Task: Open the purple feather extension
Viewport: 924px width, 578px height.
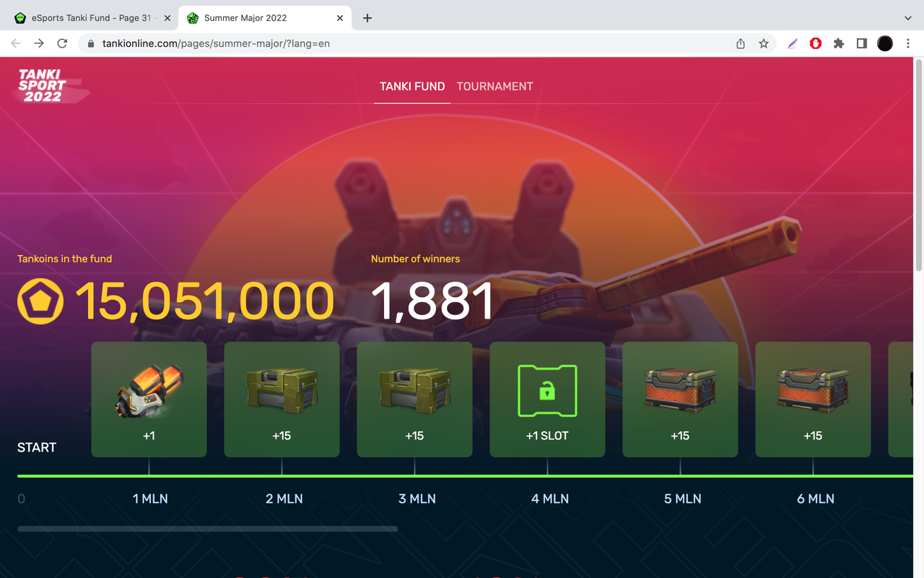Action: [x=793, y=43]
